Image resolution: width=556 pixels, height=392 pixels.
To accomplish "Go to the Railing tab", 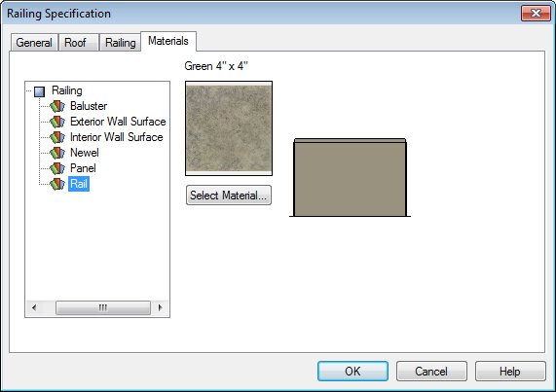I will [x=120, y=43].
